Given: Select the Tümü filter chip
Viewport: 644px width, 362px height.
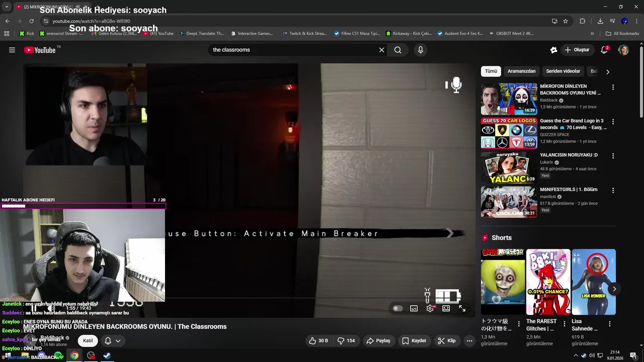Looking at the screenshot, I should (x=491, y=71).
